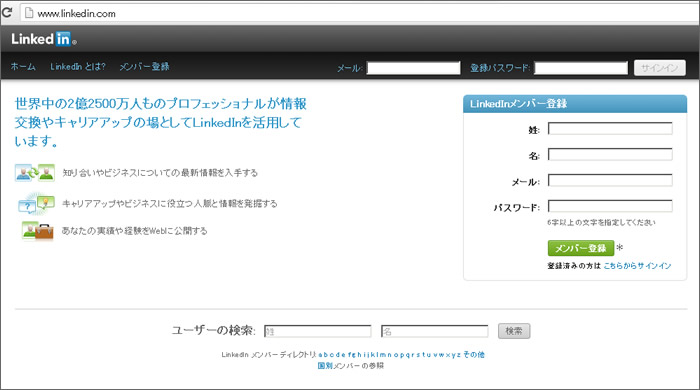Click the LinkedInメンバー登録 panel header

pos(575,104)
